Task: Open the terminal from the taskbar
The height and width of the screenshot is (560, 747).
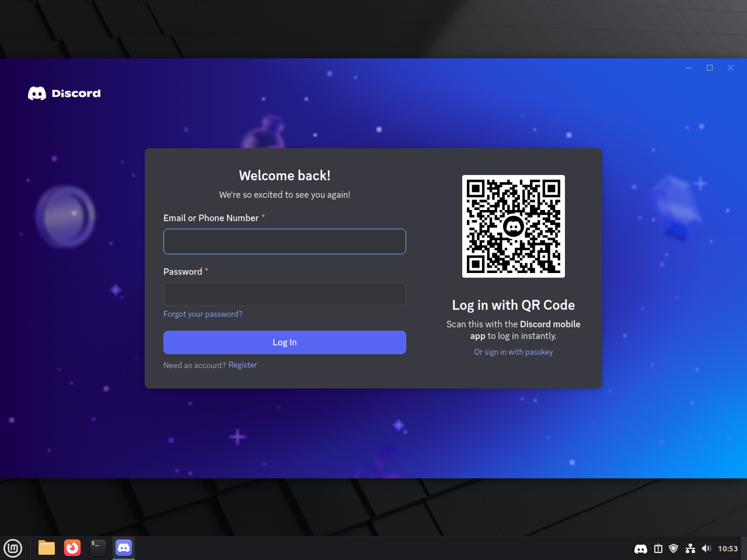Action: (97, 548)
